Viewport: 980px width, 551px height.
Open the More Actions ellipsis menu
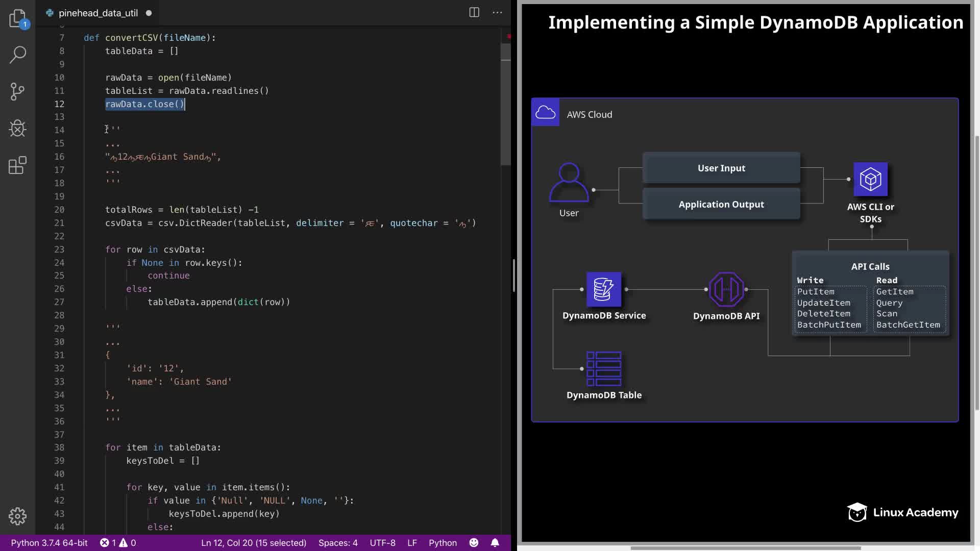497,13
